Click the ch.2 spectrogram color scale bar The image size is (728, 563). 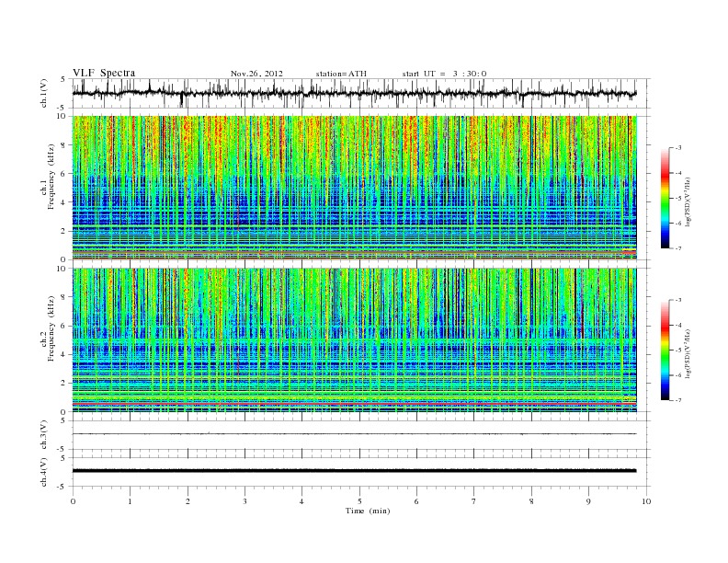(665, 350)
